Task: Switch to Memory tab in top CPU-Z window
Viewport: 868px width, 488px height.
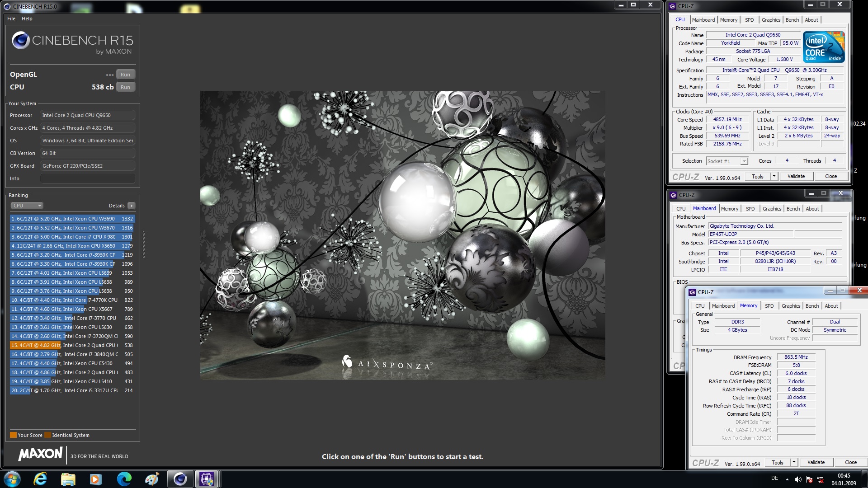Action: click(x=728, y=20)
